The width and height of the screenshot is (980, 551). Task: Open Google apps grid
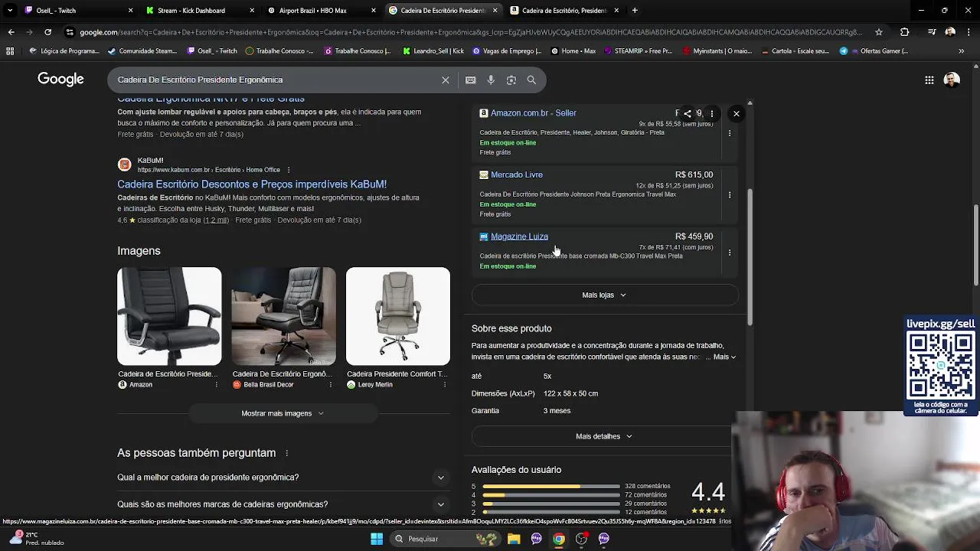pyautogui.click(x=929, y=80)
